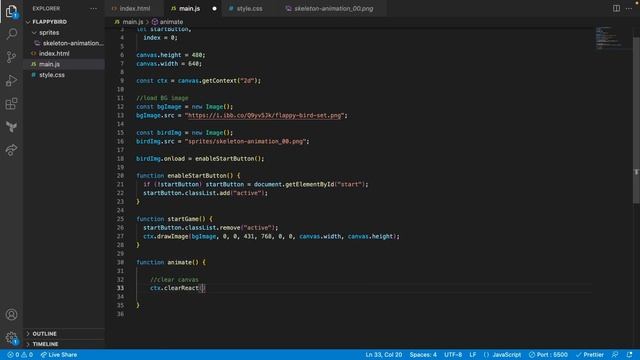Open the flappy-bird-set.png URL link
Viewport: 640px width, 360px height.
tap(264, 116)
